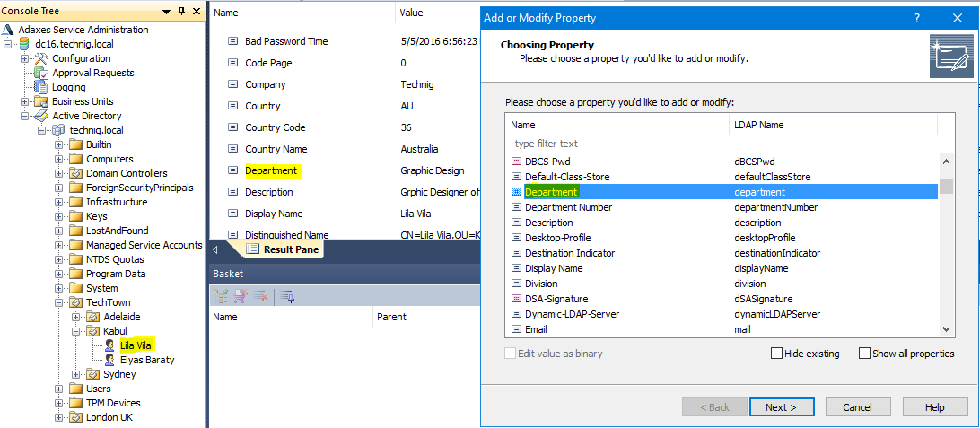Collapse the result pane left arrow
Image resolution: width=980 pixels, height=428 pixels.
[x=215, y=250]
